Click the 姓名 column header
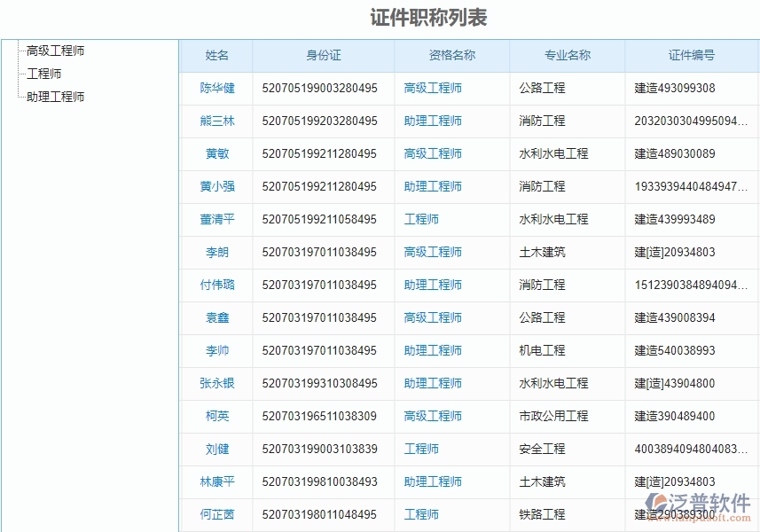The image size is (760, 532). [x=215, y=55]
